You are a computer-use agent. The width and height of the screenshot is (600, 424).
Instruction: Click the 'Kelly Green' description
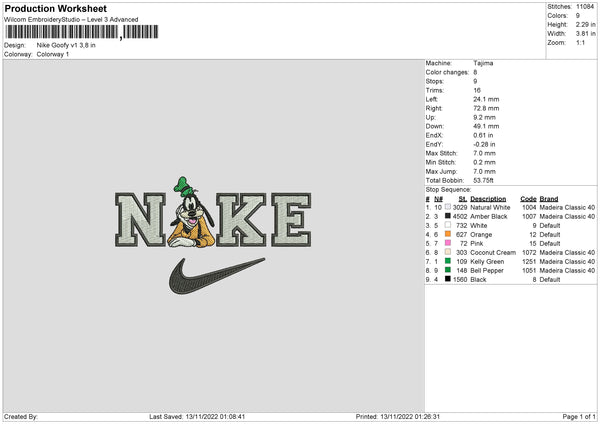pos(487,262)
